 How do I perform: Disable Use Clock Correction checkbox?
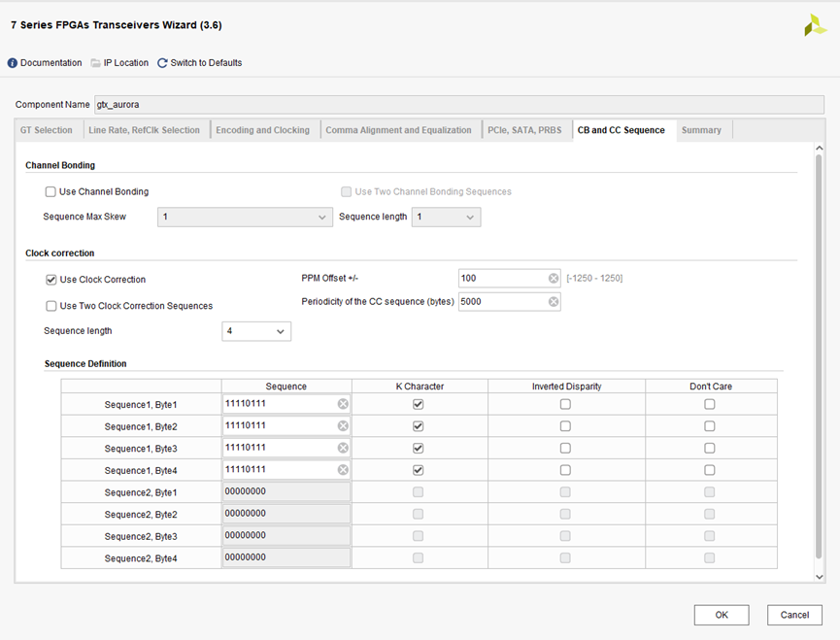[x=50, y=280]
